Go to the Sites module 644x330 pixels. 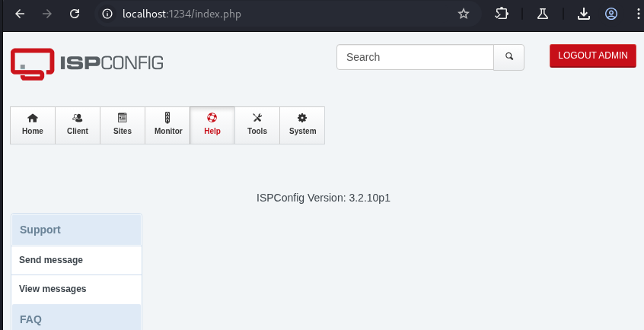click(x=123, y=125)
